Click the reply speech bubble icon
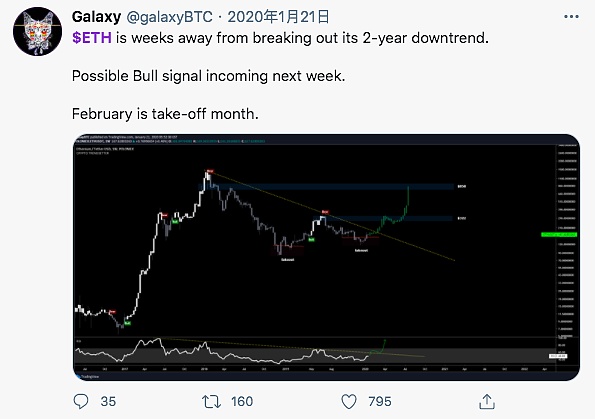Screen dimensions: 595x419 coord(80,401)
